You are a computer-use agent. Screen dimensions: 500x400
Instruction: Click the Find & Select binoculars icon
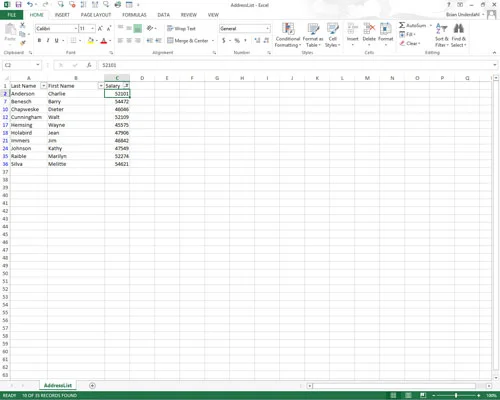pyautogui.click(x=459, y=29)
